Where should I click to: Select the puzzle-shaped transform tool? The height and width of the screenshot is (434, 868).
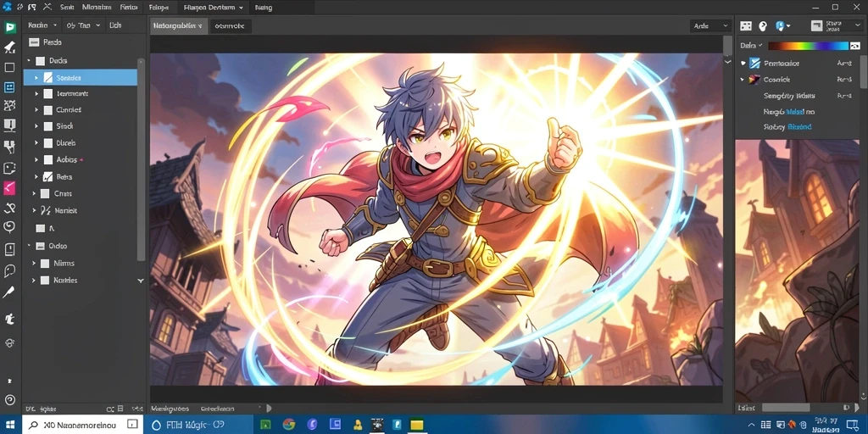[x=9, y=106]
